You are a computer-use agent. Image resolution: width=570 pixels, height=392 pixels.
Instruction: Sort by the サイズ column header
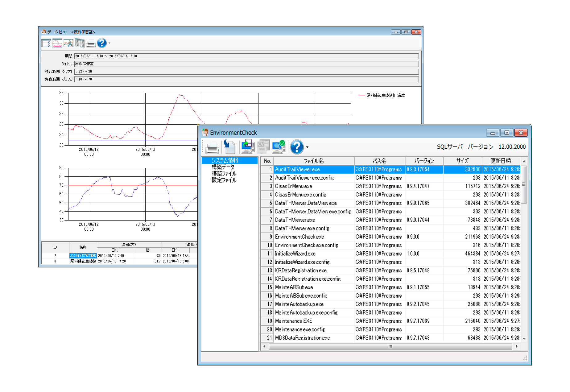coord(463,161)
